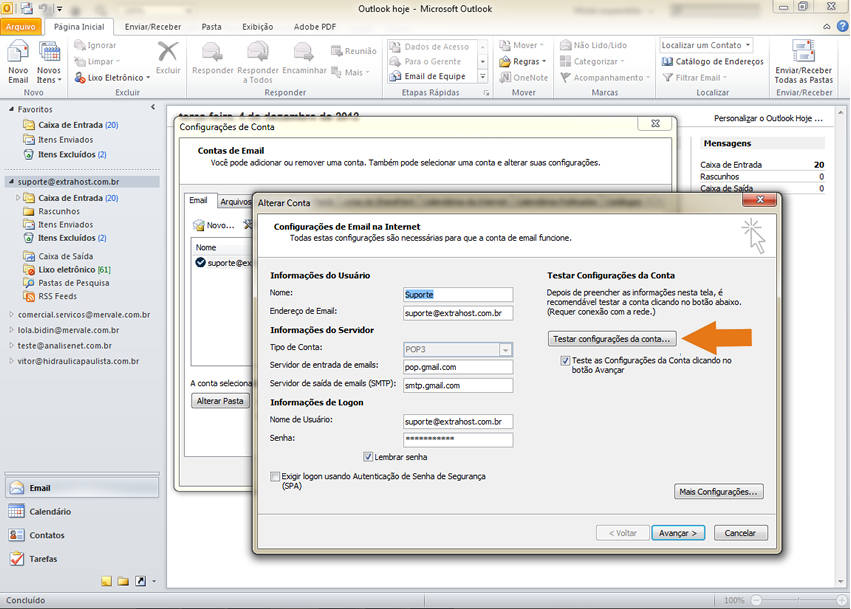Screen dimensions: 851x609
Task: Click the OneNote ribbon icon
Action: pos(524,78)
